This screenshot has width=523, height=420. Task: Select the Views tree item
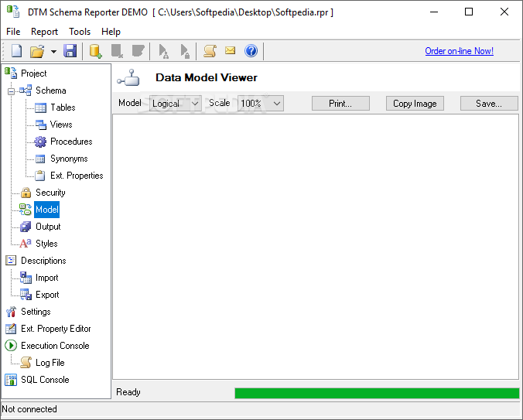tap(61, 125)
